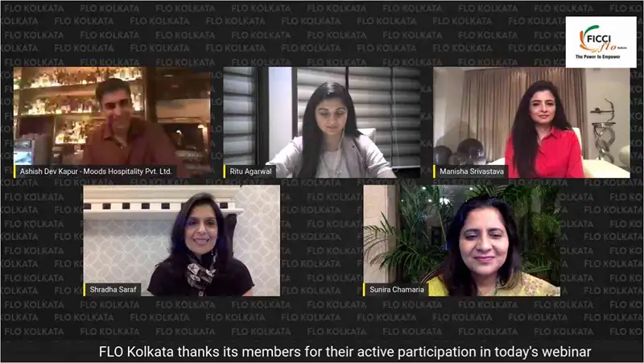Click 'The Power to Empower' tagline
644x363 pixels.
point(597,56)
